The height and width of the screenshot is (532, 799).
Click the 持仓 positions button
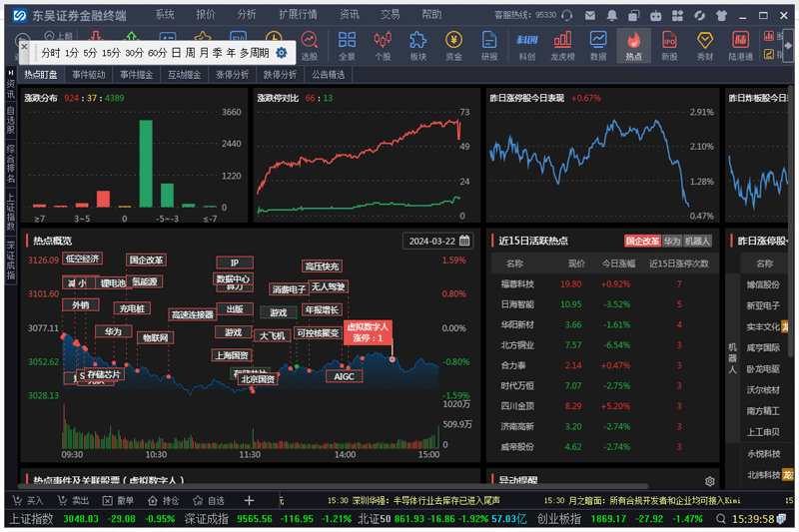pyautogui.click(x=163, y=500)
